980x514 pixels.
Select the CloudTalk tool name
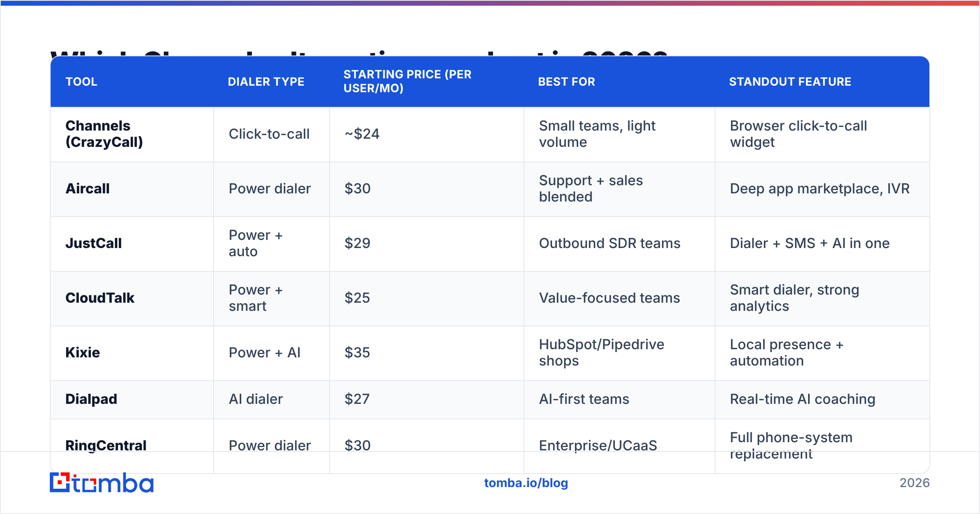(x=100, y=298)
